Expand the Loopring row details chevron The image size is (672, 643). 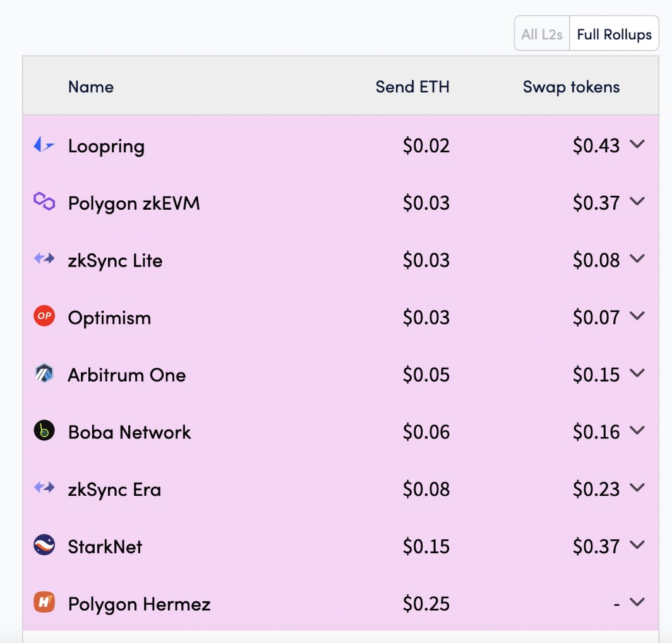(637, 144)
